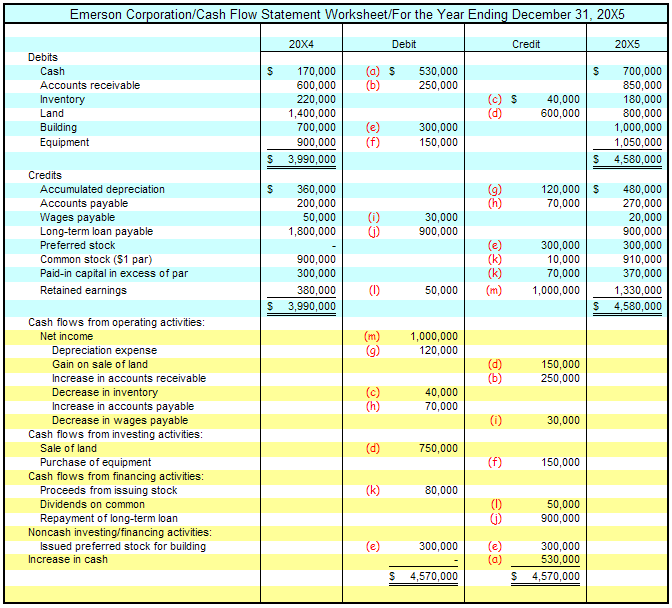Select Increase in accounts receivable label
This screenshot has width=672, height=608.
click(x=129, y=378)
